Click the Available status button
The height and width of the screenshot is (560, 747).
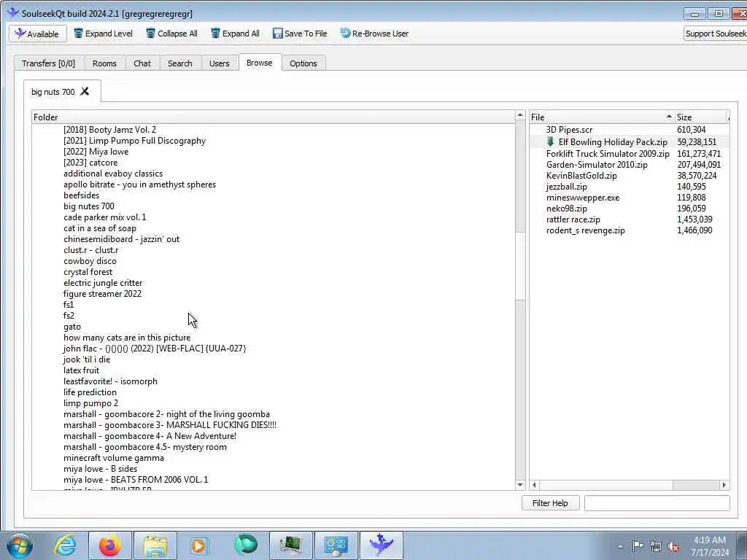(x=38, y=34)
